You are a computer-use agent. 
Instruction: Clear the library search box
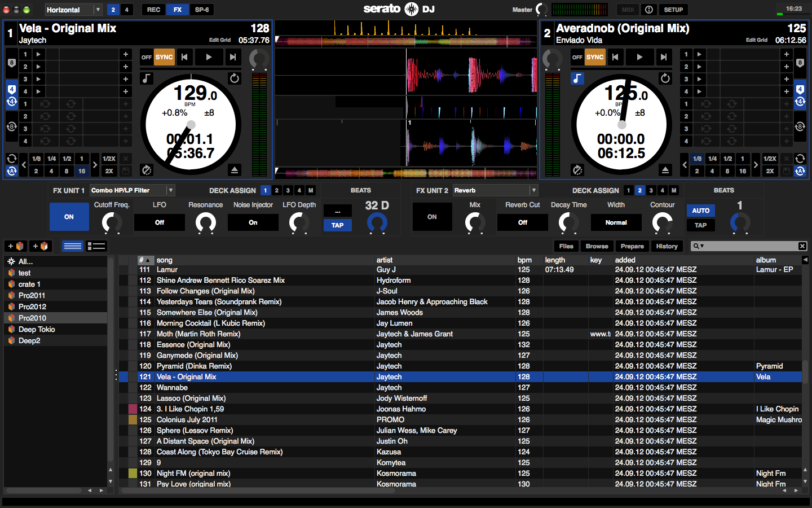click(802, 246)
